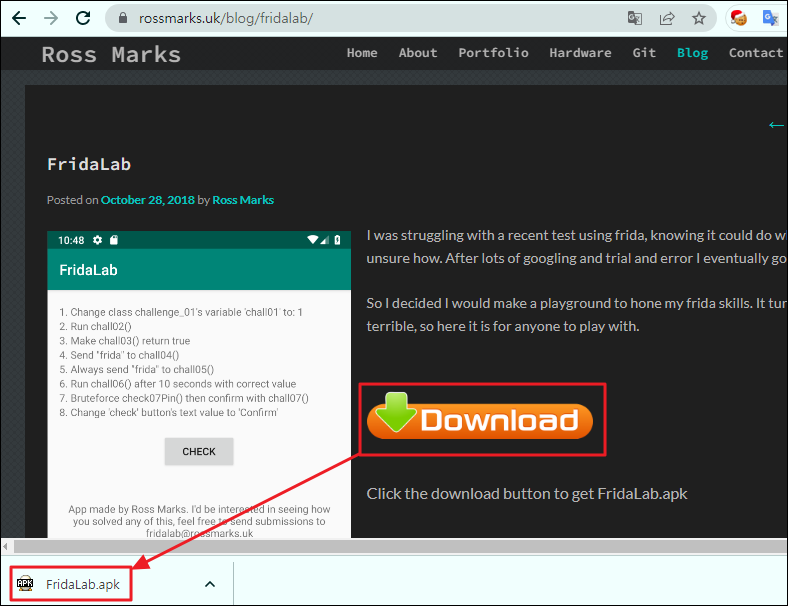Viewport: 788px width, 606px height.
Task: Go back to previous page
Action: pos(19,18)
